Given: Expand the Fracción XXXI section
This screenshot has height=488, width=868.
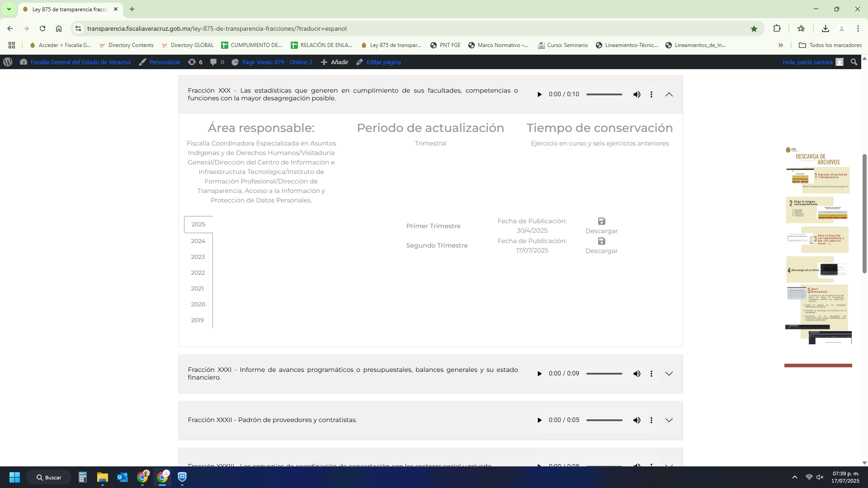Looking at the screenshot, I should 669,374.
